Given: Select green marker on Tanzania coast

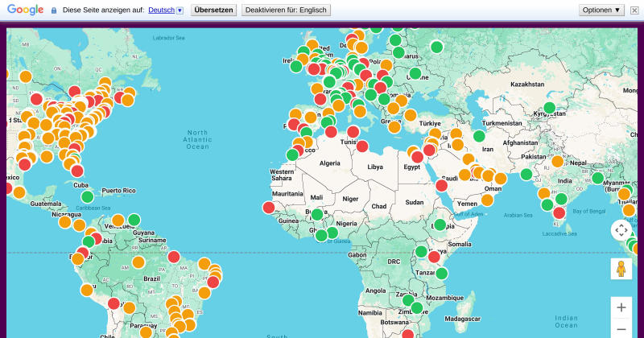Looking at the screenshot, I should (441, 273).
